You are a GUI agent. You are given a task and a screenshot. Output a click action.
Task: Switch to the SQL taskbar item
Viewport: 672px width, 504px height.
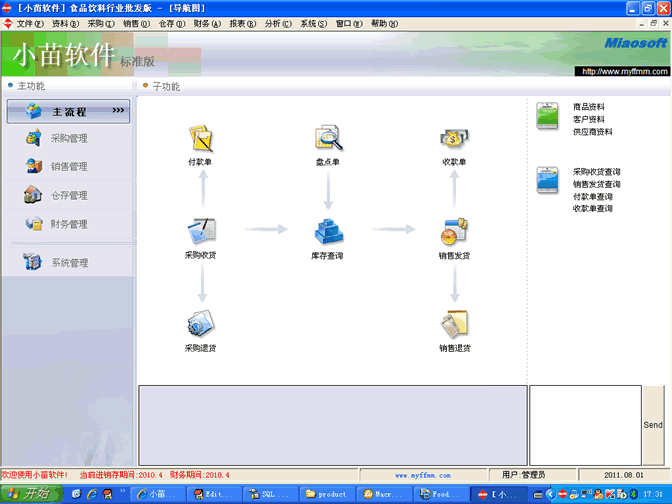click(x=270, y=494)
